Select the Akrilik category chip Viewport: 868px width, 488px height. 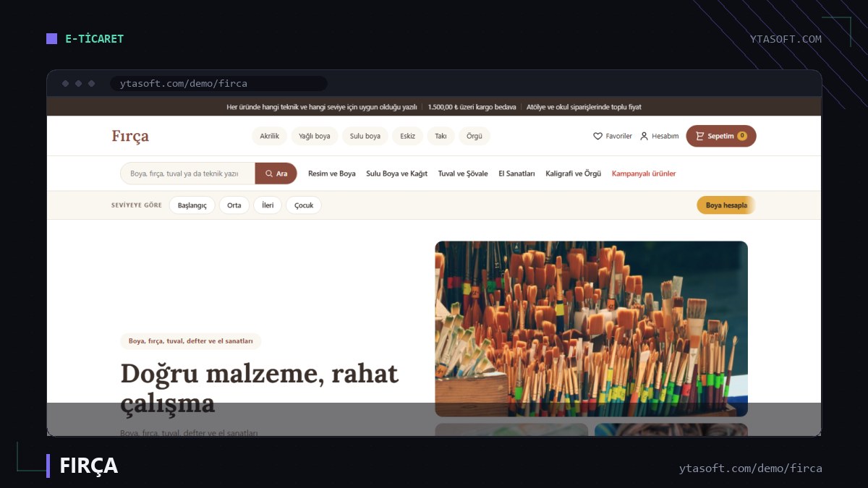(x=269, y=136)
